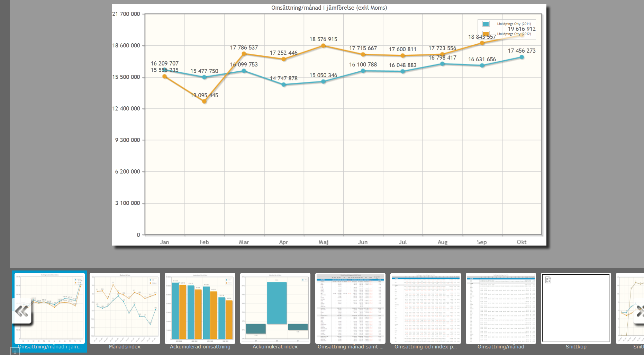Open the Månadsindex chart thumbnail

click(125, 308)
